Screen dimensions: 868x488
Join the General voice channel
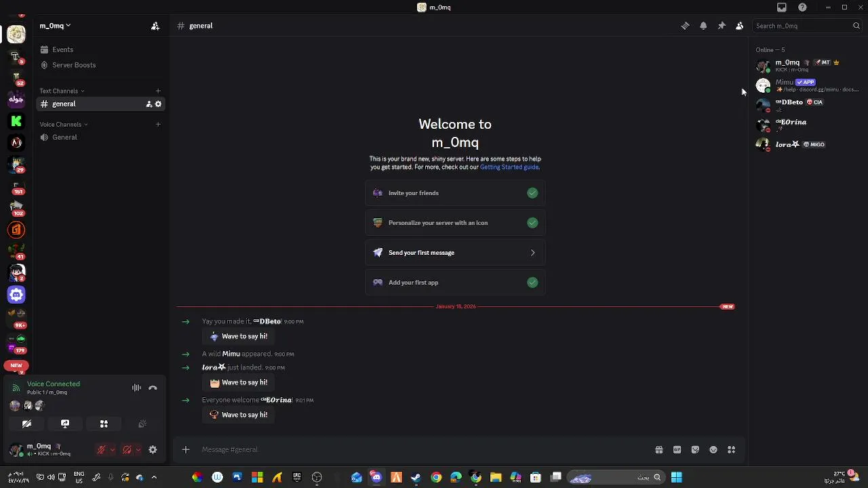point(100,137)
